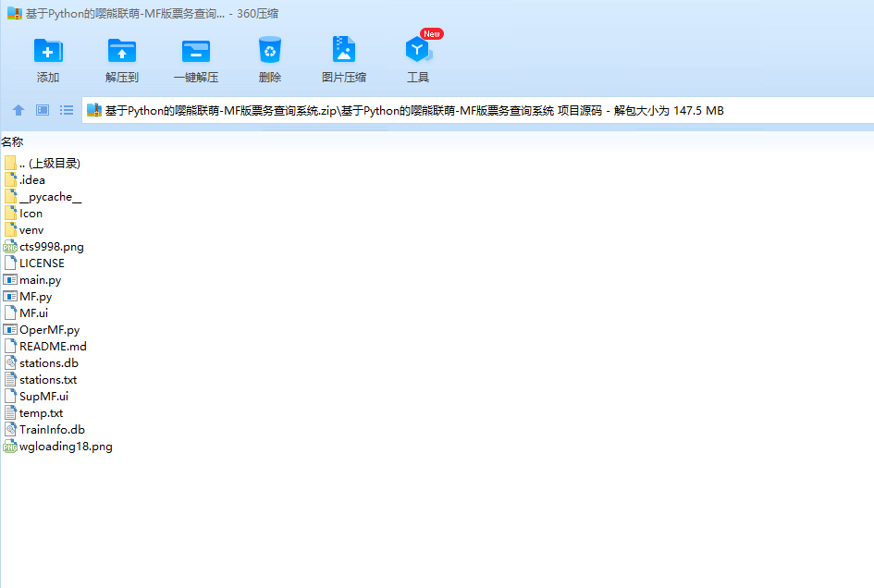Go up a level with the arrow icon
Image resolution: width=874 pixels, height=588 pixels.
(18, 110)
